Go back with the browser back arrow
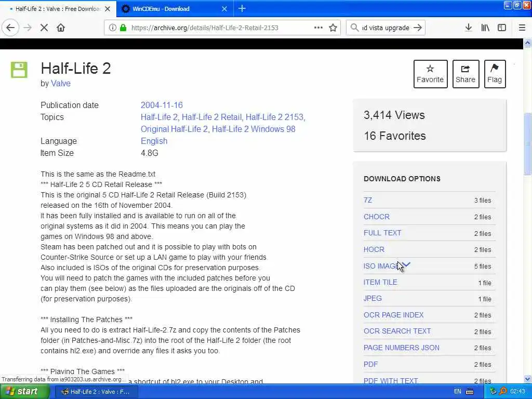 [x=10, y=28]
